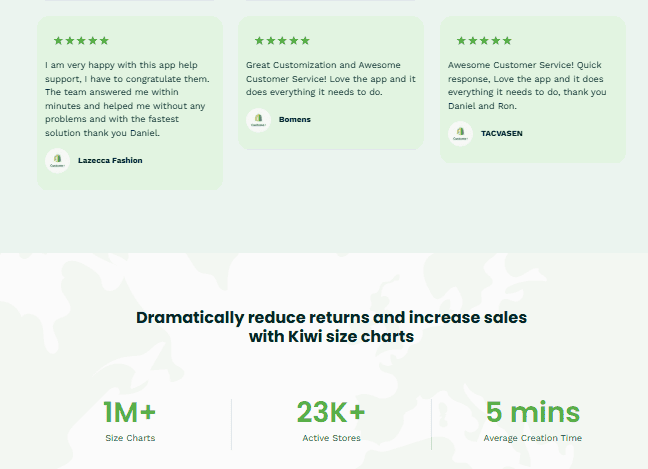Click the Lazecca Fashion store avatar icon

pyautogui.click(x=57, y=160)
